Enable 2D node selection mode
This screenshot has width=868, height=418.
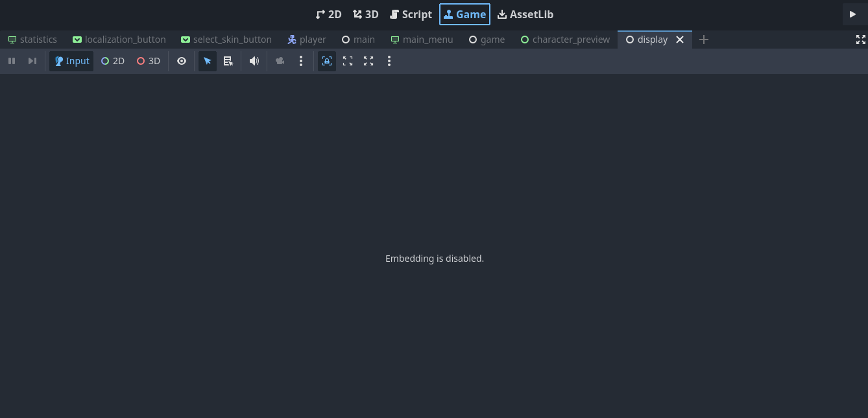(112, 61)
